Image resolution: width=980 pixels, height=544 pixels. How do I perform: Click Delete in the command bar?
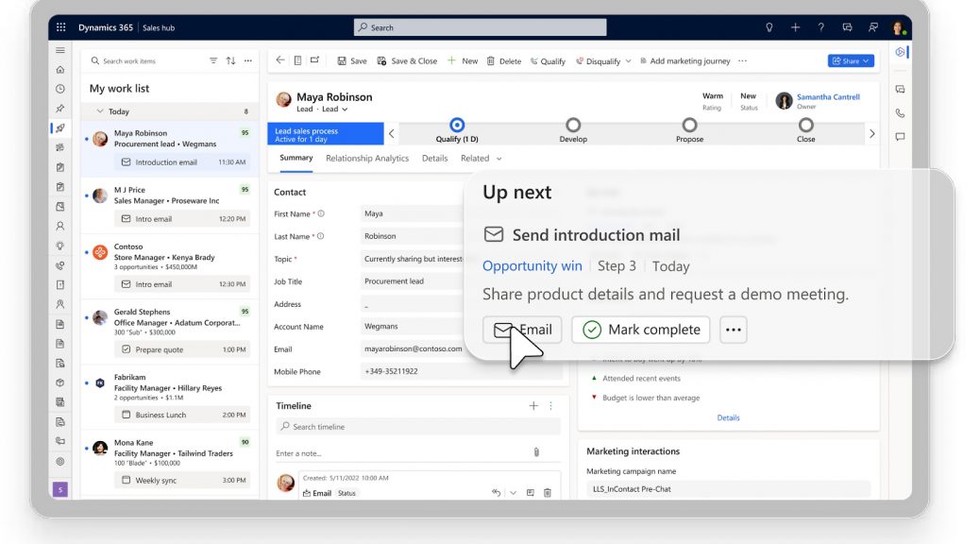click(x=504, y=60)
